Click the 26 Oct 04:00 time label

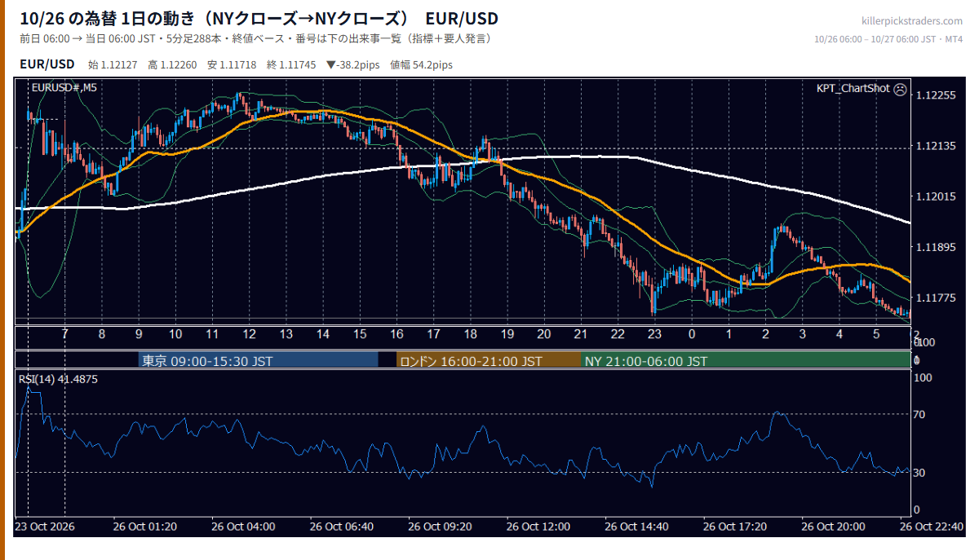(243, 527)
